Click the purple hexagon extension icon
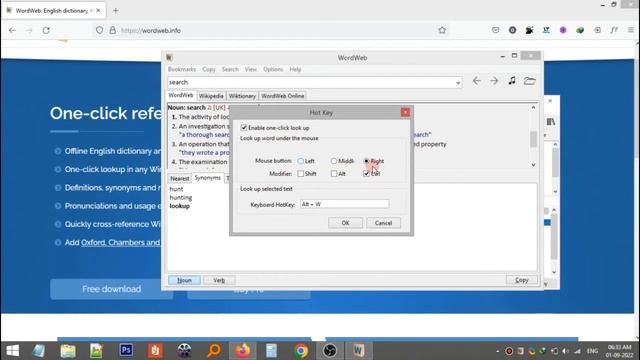The image size is (640, 360). coord(563,30)
